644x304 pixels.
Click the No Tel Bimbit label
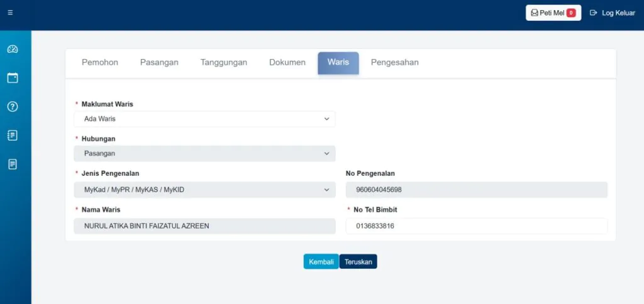pos(375,210)
